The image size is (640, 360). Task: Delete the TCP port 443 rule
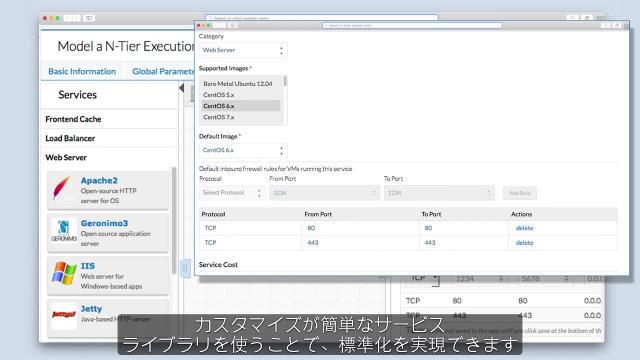524,243
